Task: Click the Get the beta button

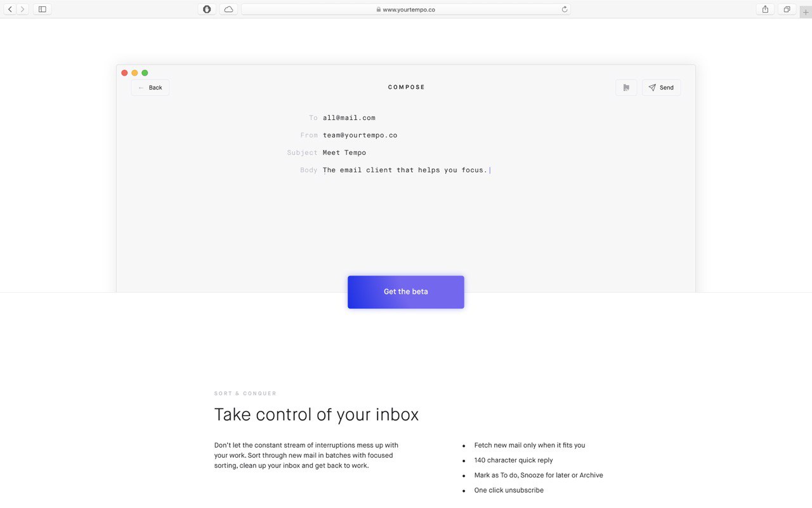Action: click(406, 292)
